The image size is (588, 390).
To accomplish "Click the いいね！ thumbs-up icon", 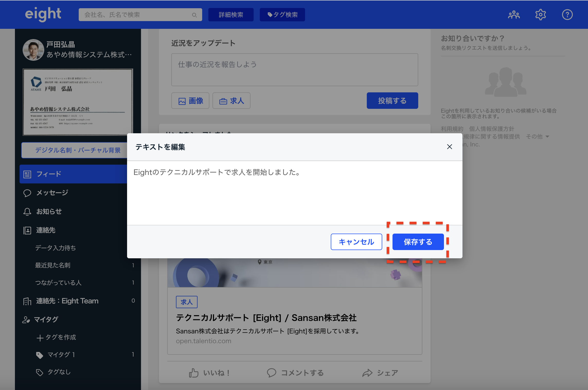I will (194, 373).
